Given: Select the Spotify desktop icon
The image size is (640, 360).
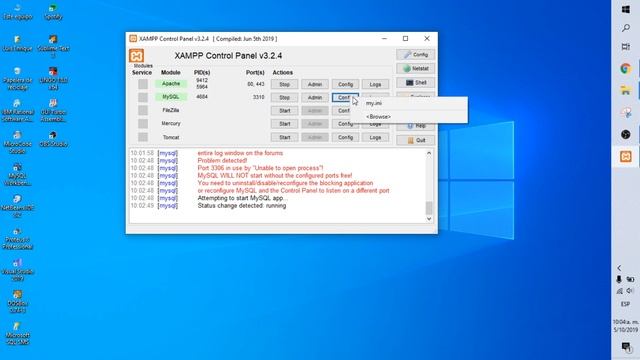Looking at the screenshot, I should tap(53, 12).
